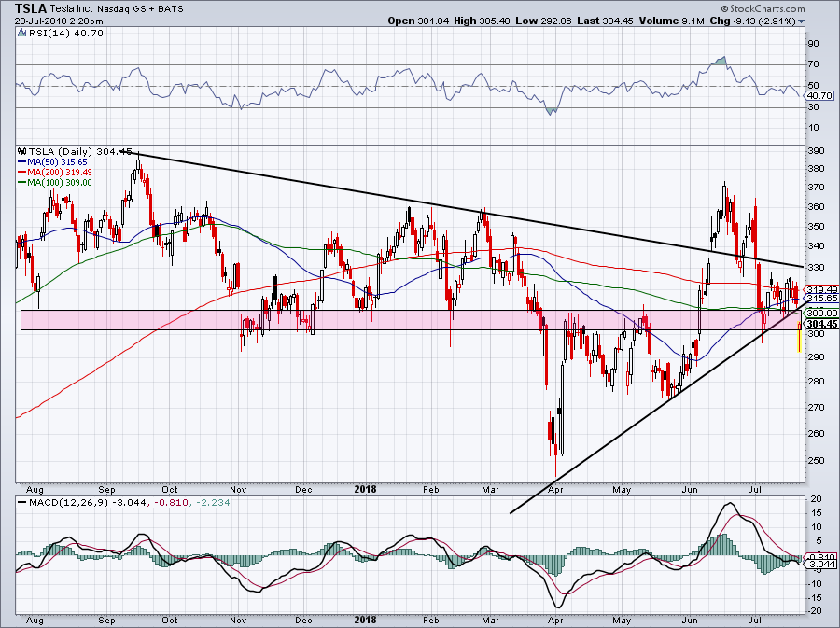Select the 'Chg -9.13 (-2.91%)' value
The height and width of the screenshot is (628, 840).
click(x=753, y=21)
